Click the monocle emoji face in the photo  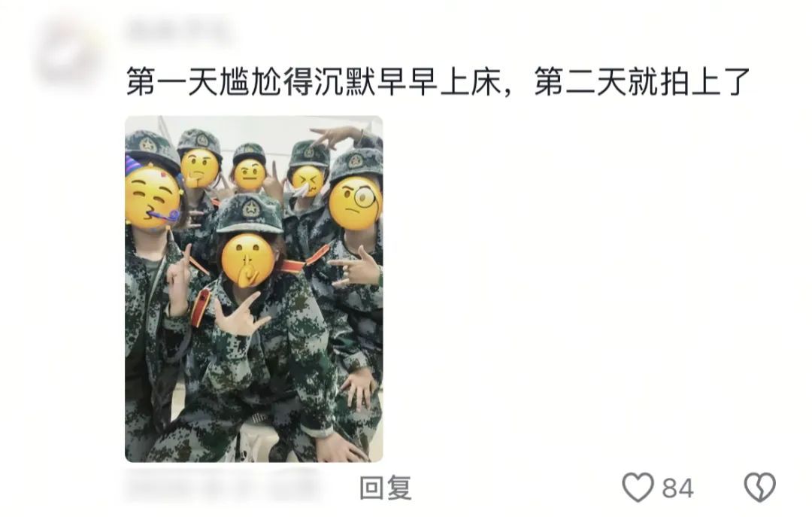click(355, 202)
